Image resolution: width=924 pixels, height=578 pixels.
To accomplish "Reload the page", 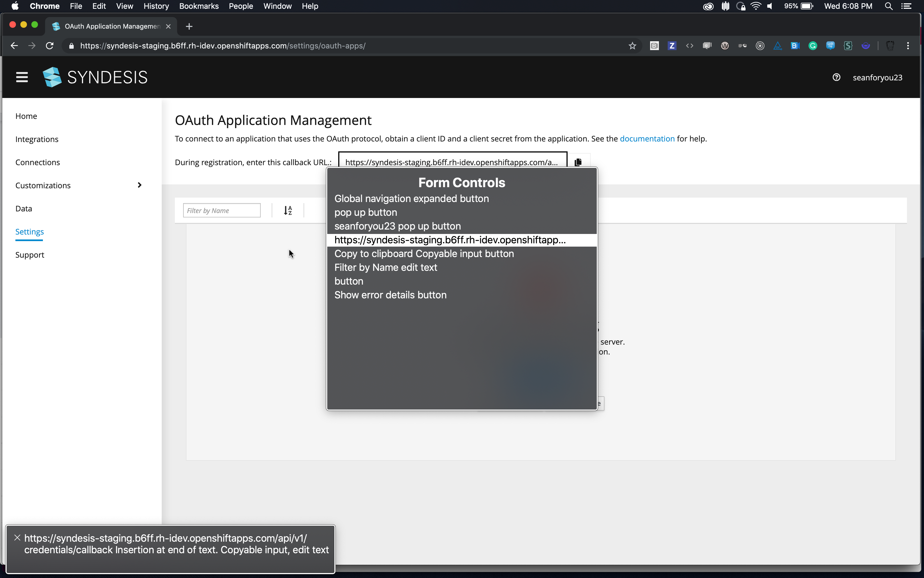I will 50,45.
